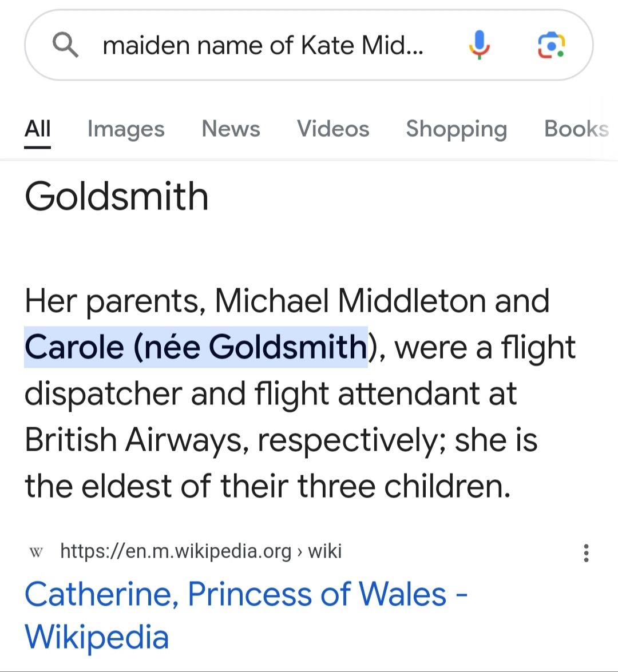Click the Goldsmith answer heading
The height and width of the screenshot is (672, 618).
[x=117, y=196]
